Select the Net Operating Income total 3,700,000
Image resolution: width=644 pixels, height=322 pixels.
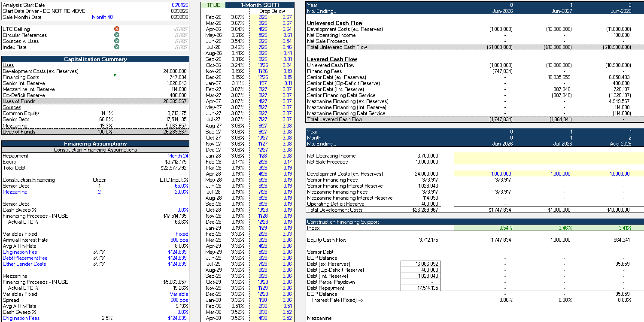coord(428,156)
